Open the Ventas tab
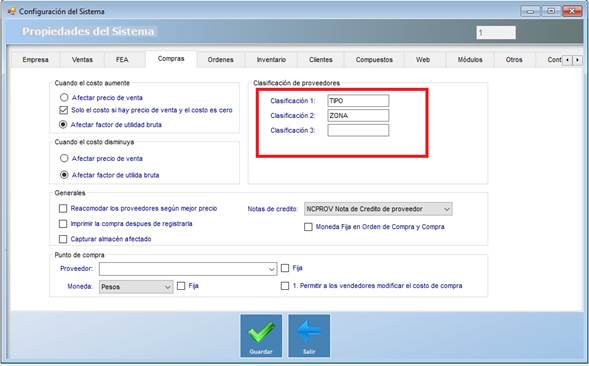This screenshot has width=589, height=366. tap(82, 60)
